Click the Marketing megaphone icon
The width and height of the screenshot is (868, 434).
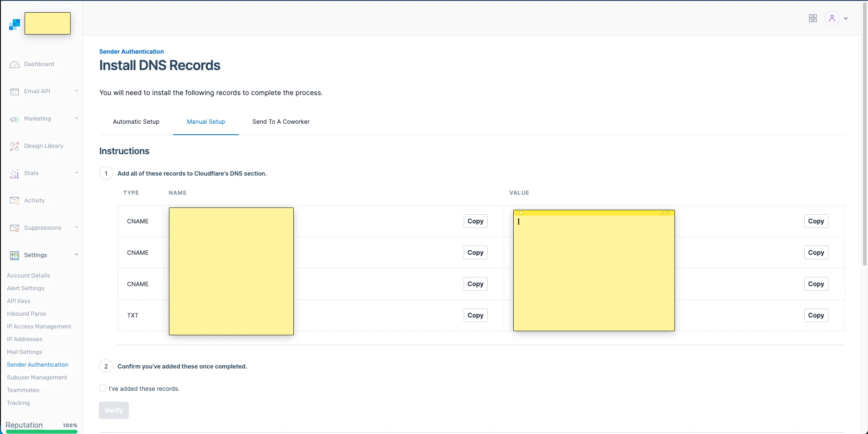coord(15,119)
